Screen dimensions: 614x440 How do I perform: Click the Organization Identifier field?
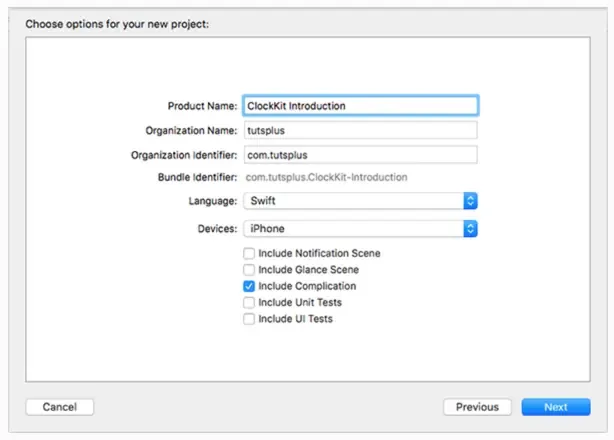tap(360, 155)
